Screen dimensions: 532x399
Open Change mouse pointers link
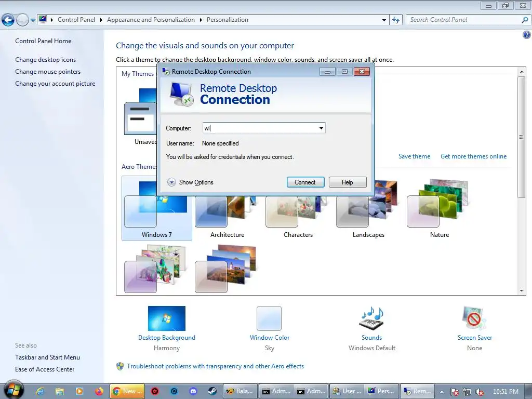coord(48,72)
